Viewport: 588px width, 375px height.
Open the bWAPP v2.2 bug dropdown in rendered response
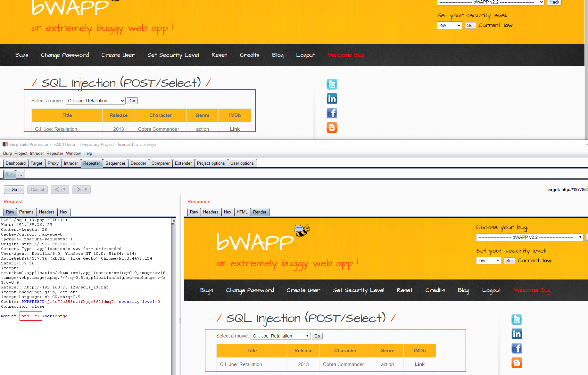[529, 237]
